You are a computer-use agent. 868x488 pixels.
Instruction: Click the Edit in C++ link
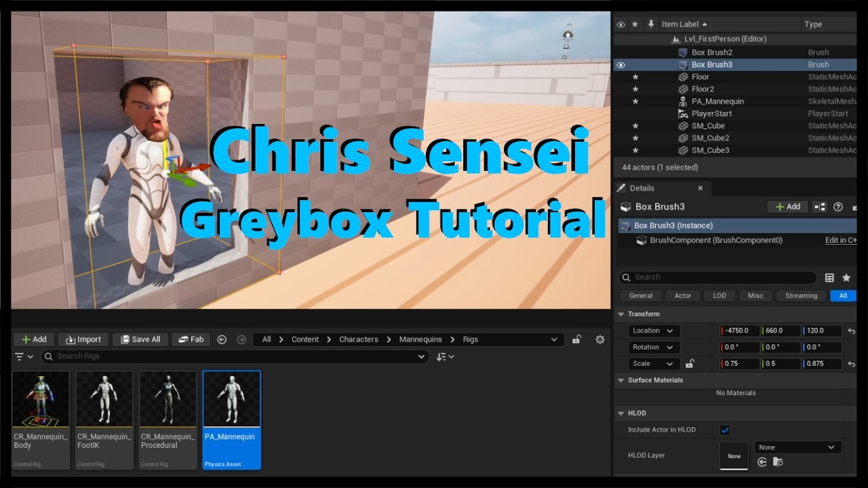841,241
